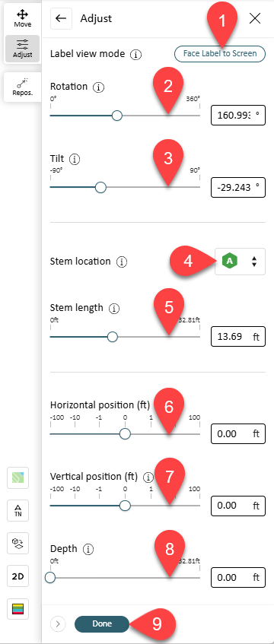Open the Stem location dropdown

[x=240, y=262]
